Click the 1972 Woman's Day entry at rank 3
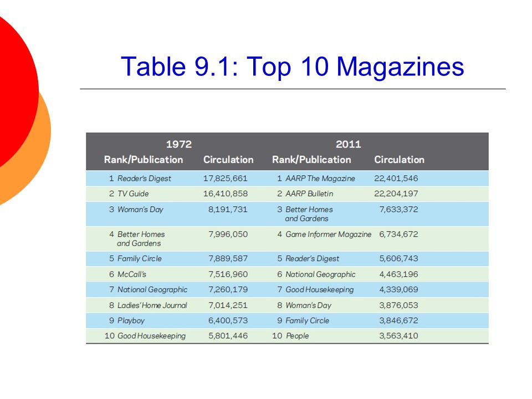The height and width of the screenshot is (399, 532). pos(140,209)
